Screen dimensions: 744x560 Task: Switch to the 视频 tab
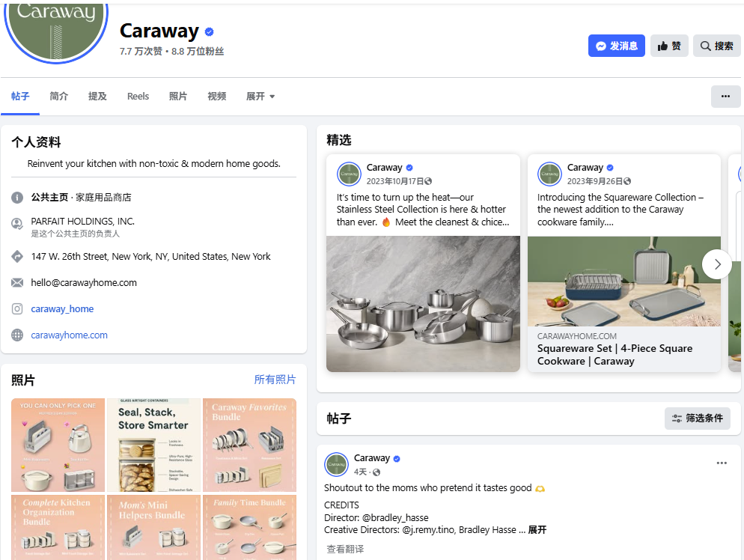click(217, 97)
